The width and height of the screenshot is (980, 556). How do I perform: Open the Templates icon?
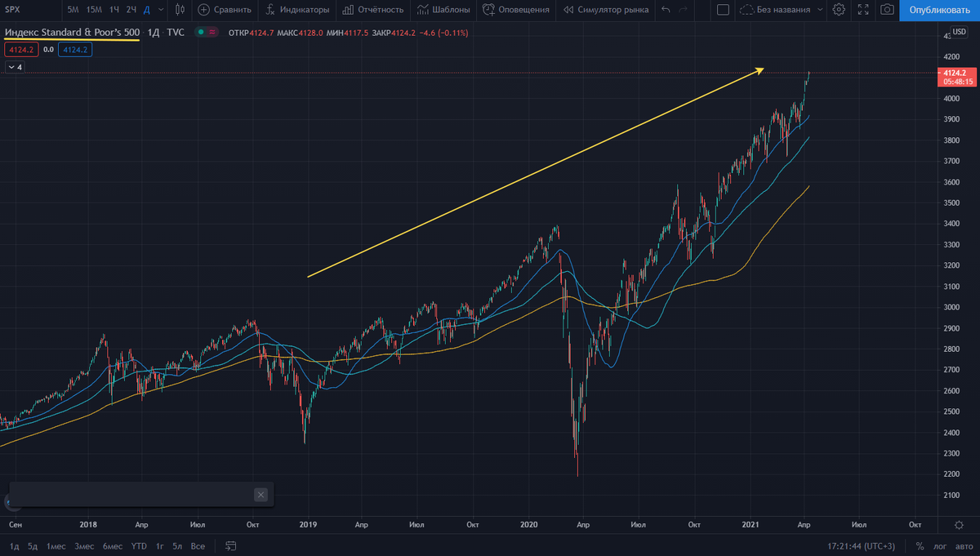pyautogui.click(x=422, y=10)
